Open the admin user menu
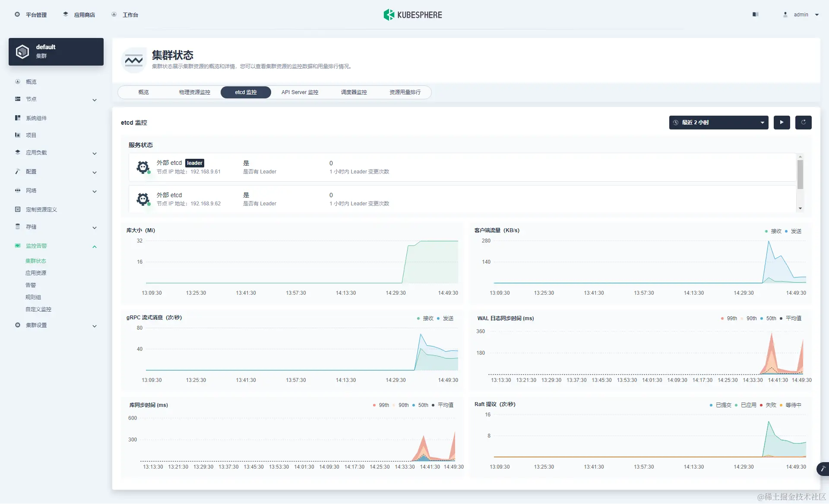Viewport: 829px width, 504px height. (801, 15)
